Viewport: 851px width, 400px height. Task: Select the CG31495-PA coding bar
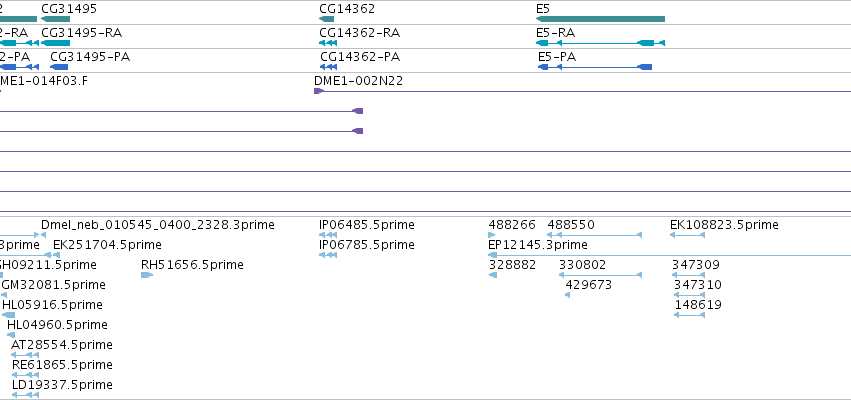click(x=59, y=67)
